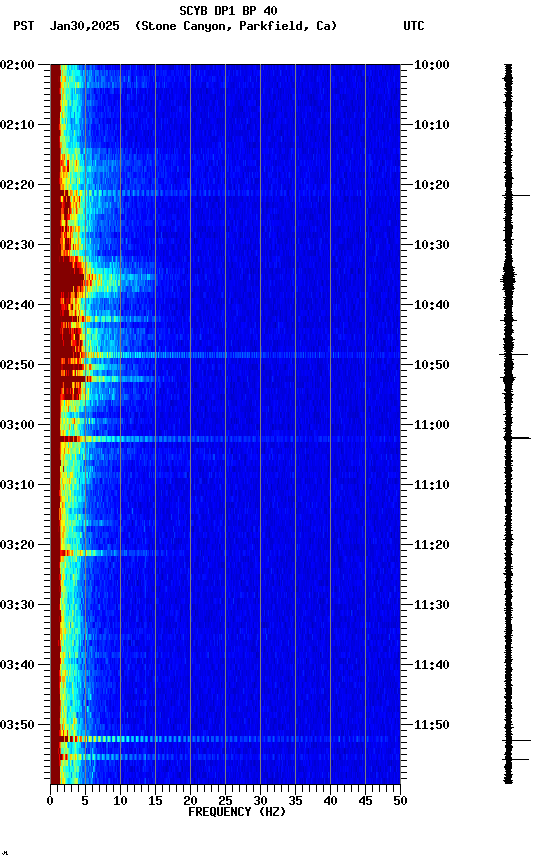Click the 03:30 PST time label
This screenshot has height=864, width=552.
17,605
